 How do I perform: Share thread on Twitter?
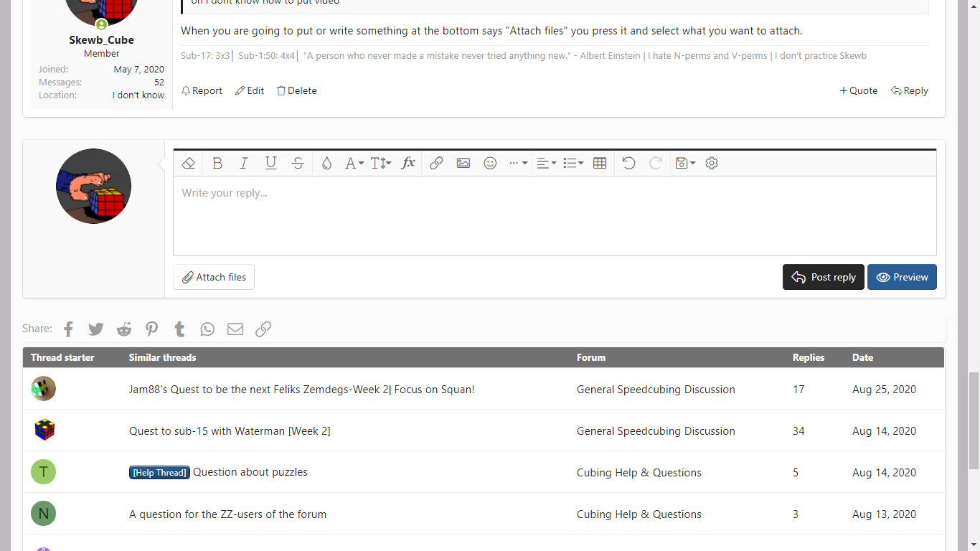(96, 329)
